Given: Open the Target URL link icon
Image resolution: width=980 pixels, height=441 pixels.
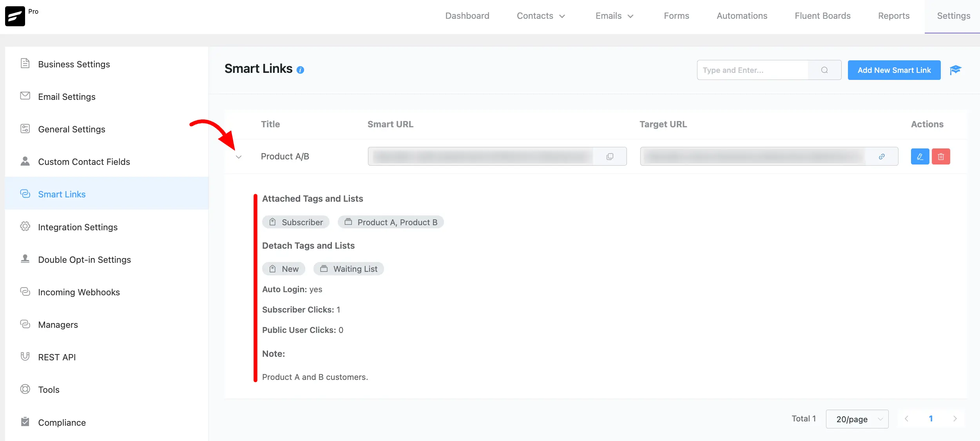Looking at the screenshot, I should (882, 156).
